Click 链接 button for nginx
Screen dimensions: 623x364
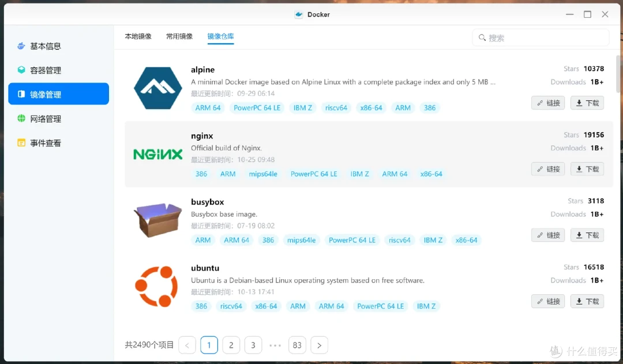(548, 169)
